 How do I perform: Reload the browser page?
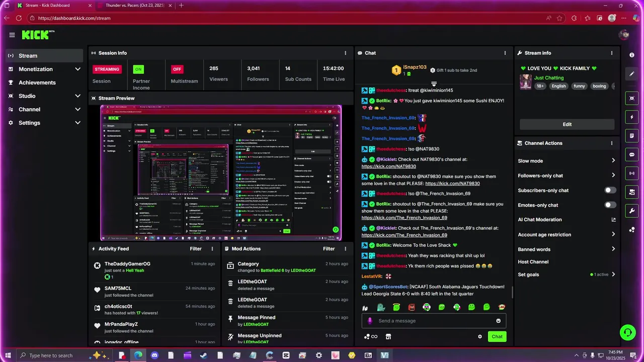pos(19,18)
